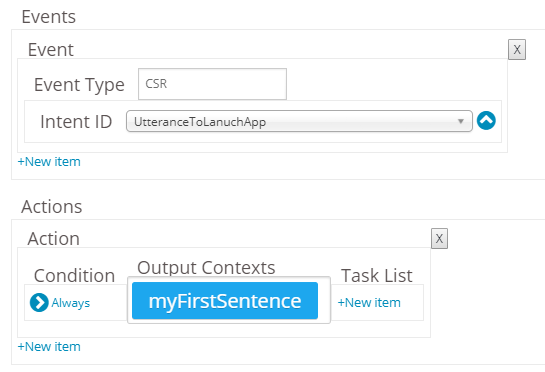Add a new item to the Task List
545x372 pixels.
[x=369, y=302]
